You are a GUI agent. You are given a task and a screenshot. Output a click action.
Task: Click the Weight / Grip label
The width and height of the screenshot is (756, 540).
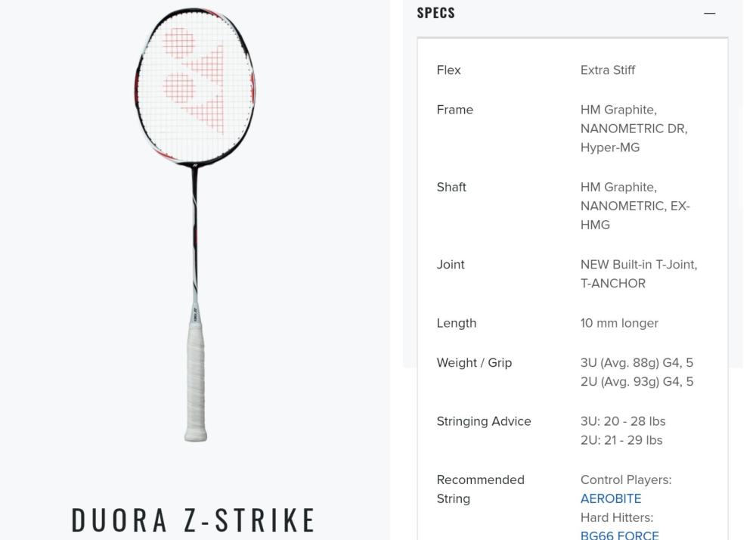(x=474, y=362)
